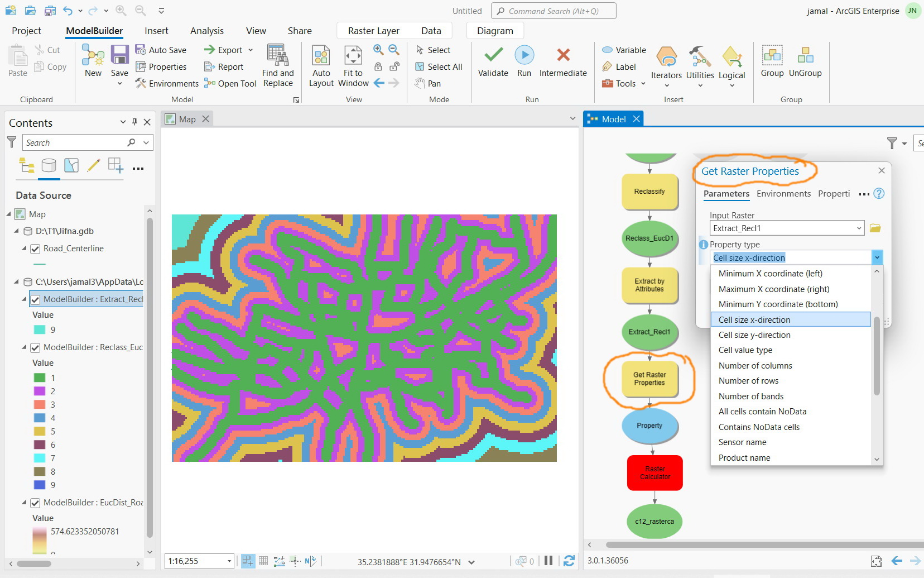Collapse the D:\T1\Jifna.gdb tree item
This screenshot has height=578, width=924.
coord(16,231)
